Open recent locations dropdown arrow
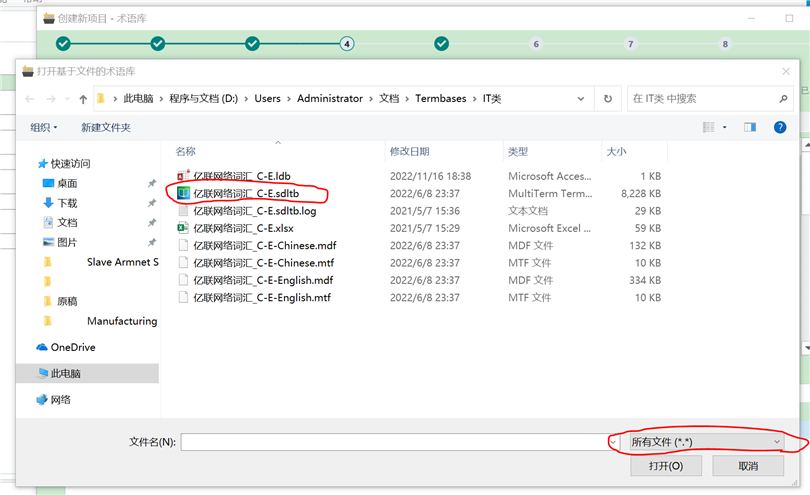Image resolution: width=810 pixels, height=495 pixels. pyautogui.click(x=67, y=99)
